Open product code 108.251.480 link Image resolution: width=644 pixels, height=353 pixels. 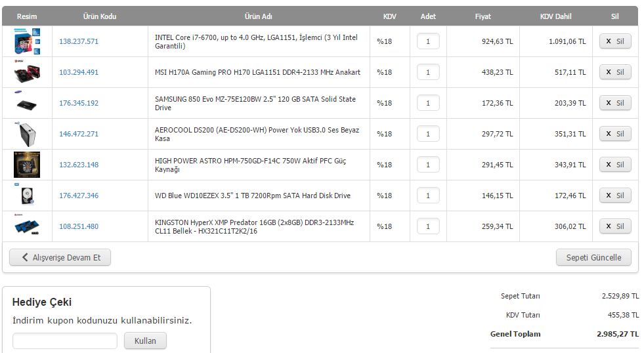pos(79,226)
